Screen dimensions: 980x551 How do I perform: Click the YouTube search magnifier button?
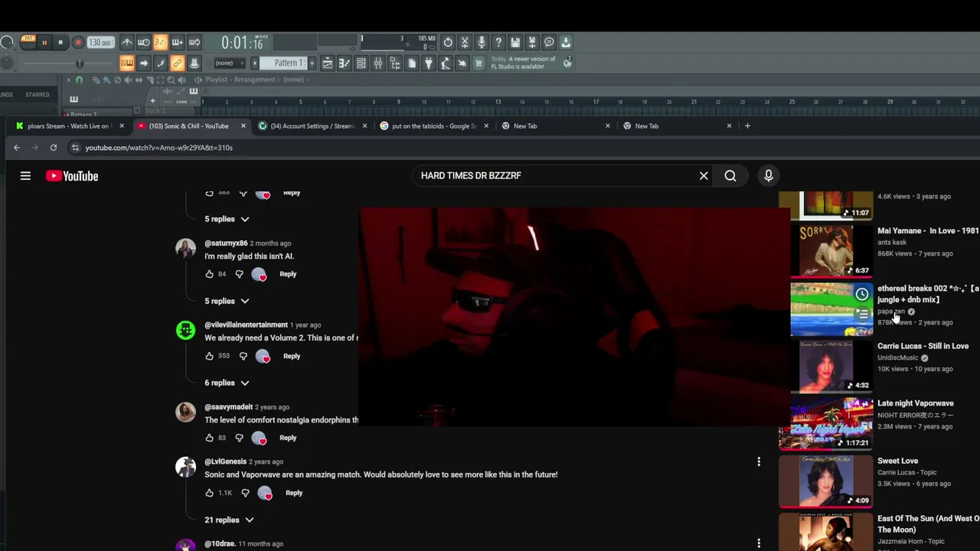(x=730, y=176)
